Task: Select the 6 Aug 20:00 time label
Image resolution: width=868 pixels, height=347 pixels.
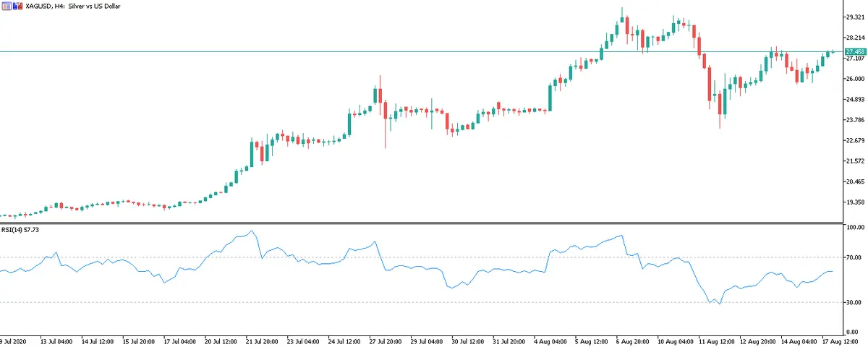Action: pos(631,340)
